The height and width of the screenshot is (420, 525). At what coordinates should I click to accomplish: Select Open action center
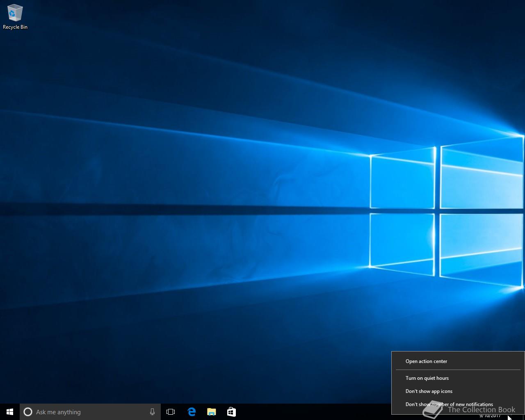tap(426, 361)
